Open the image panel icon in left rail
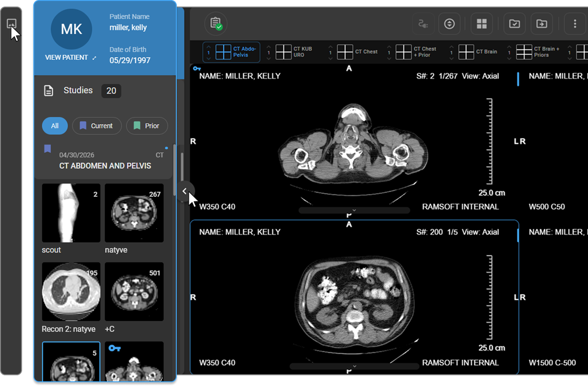The width and height of the screenshot is (588, 386). 12,23
